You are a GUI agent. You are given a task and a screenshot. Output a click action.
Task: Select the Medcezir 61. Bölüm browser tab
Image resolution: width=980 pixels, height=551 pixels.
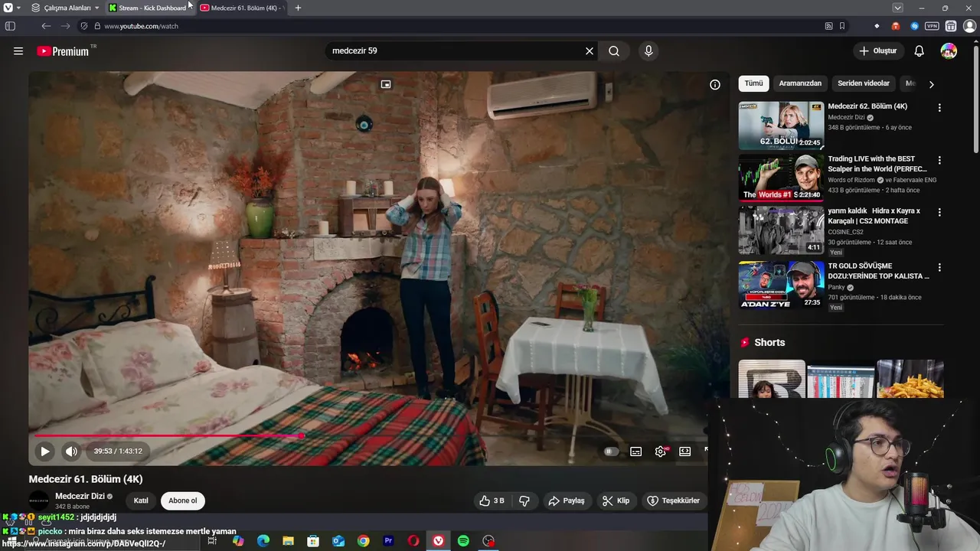[x=242, y=8]
